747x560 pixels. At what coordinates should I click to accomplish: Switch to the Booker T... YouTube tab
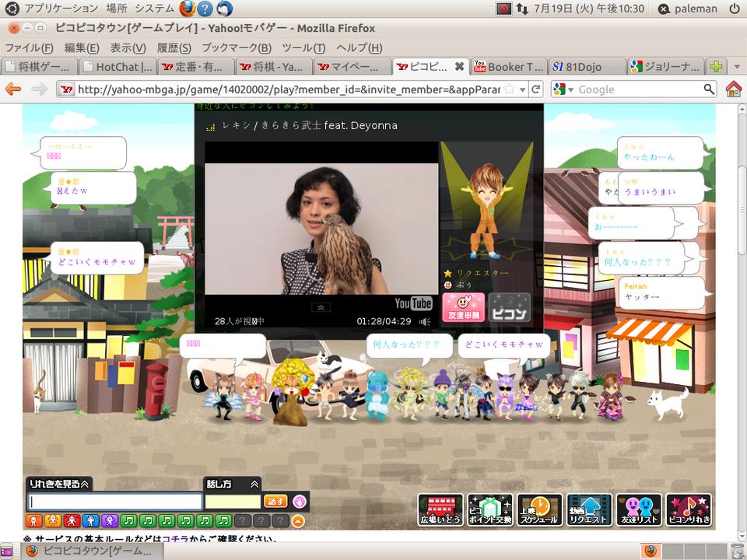click(x=509, y=67)
